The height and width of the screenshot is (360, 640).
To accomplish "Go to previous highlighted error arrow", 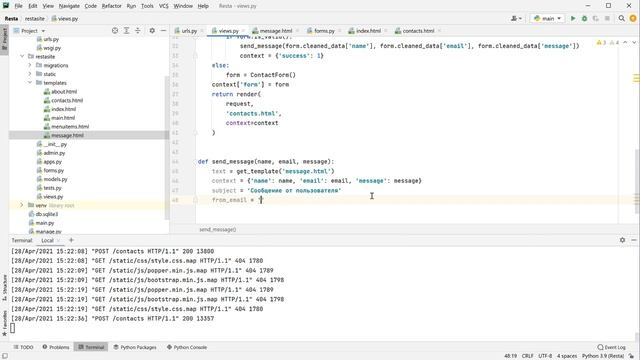I will [x=625, y=42].
